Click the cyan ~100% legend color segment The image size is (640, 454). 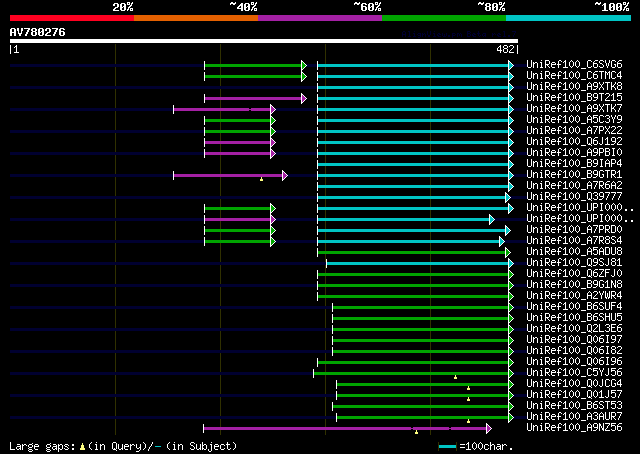[x=568, y=18]
